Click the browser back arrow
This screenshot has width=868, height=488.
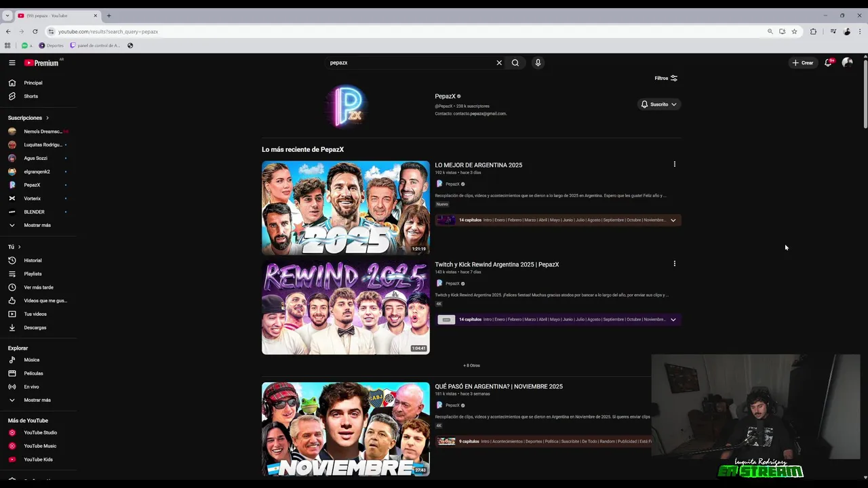(x=8, y=31)
